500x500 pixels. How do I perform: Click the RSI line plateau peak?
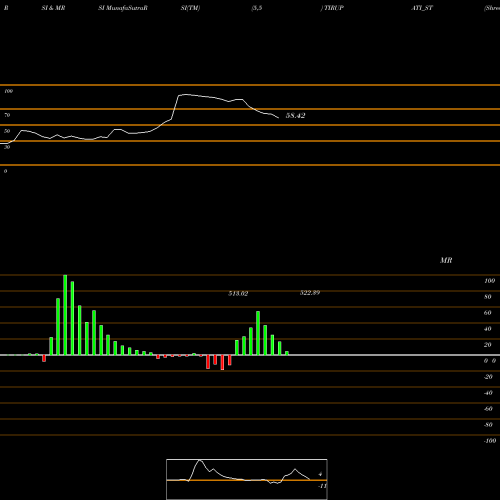click(185, 95)
